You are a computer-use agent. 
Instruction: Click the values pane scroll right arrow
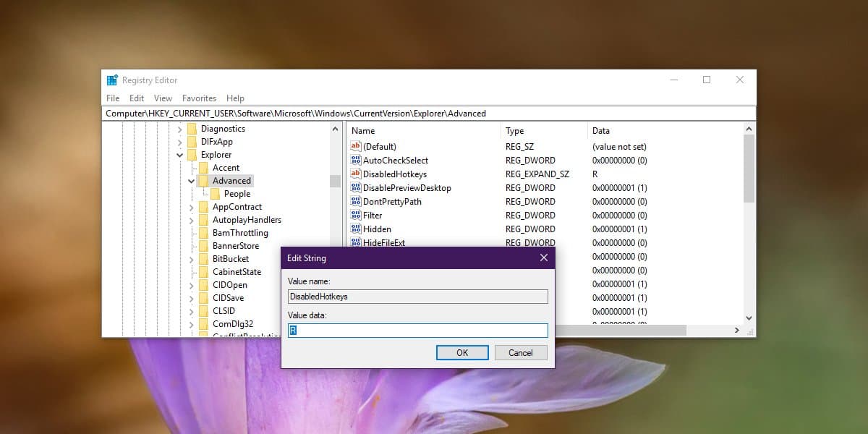pos(737,330)
